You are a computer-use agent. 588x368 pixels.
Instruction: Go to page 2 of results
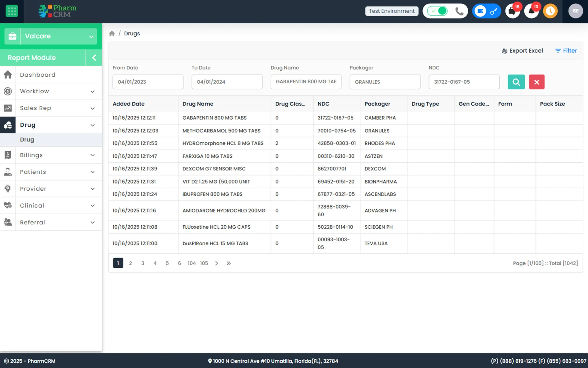(130, 263)
